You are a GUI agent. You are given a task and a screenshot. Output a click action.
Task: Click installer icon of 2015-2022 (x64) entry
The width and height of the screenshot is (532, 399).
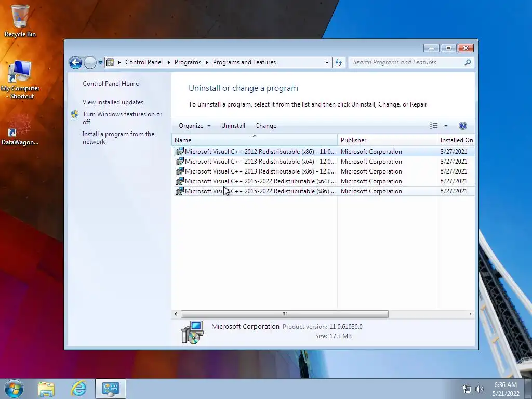click(179, 181)
